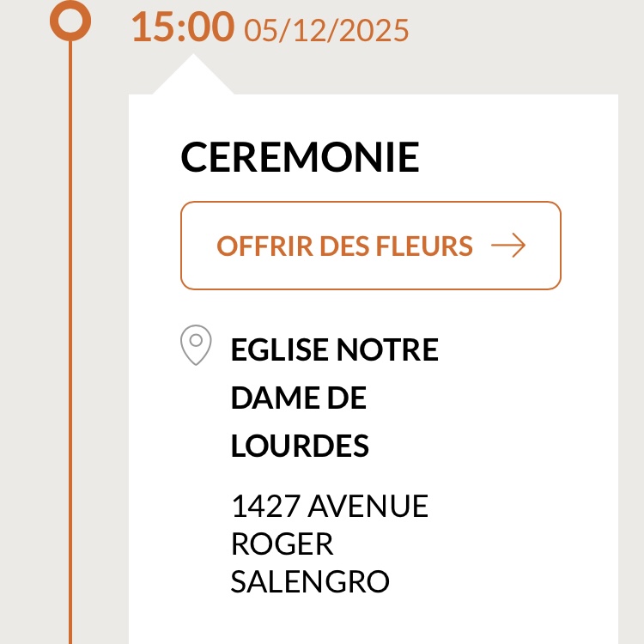This screenshot has height=644, width=644.
Task: Click the arrow icon in the flowers button
Action: (508, 246)
